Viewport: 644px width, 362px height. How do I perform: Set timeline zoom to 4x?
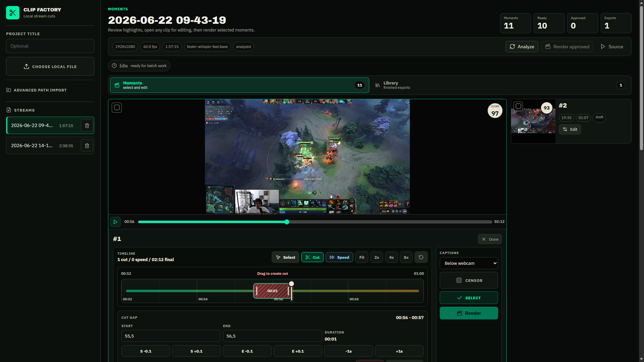click(391, 257)
